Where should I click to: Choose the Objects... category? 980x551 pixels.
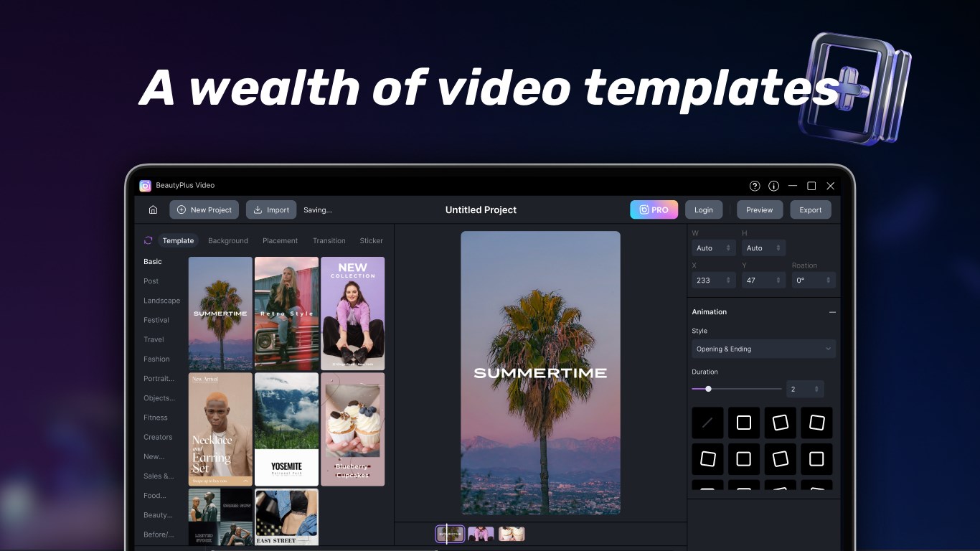click(159, 398)
